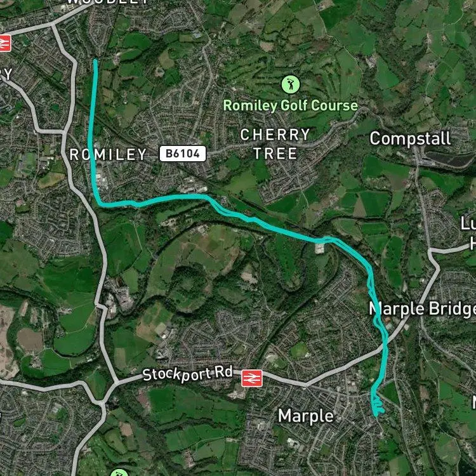Click the cyan route's southern end in Marple
Viewport: 476px width, 476px height.
[376, 413]
